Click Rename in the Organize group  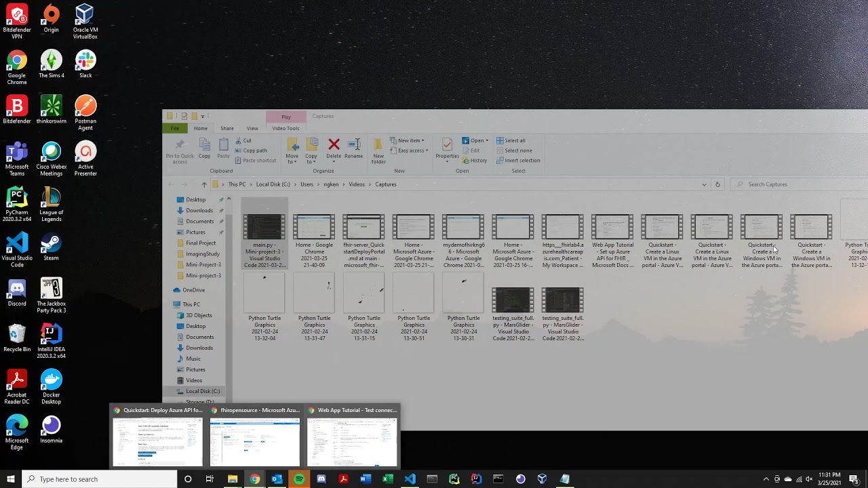click(353, 149)
